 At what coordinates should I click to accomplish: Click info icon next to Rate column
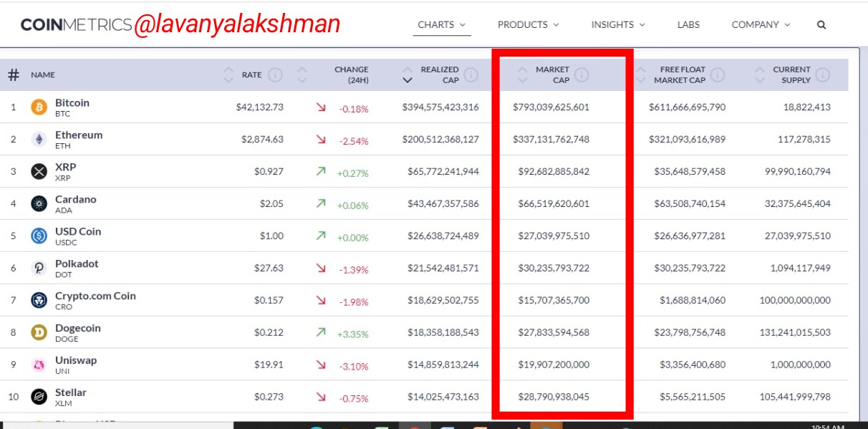coord(275,74)
